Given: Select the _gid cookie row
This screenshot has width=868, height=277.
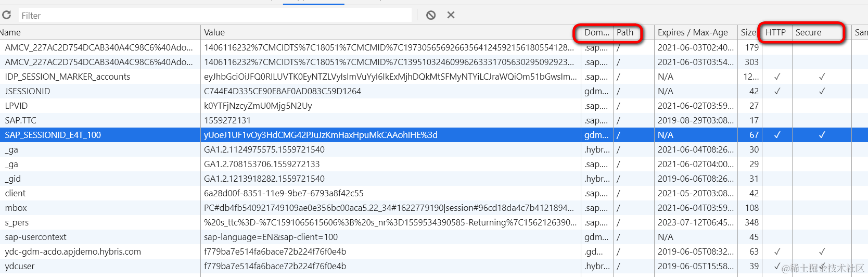Looking at the screenshot, I should click(x=434, y=179).
